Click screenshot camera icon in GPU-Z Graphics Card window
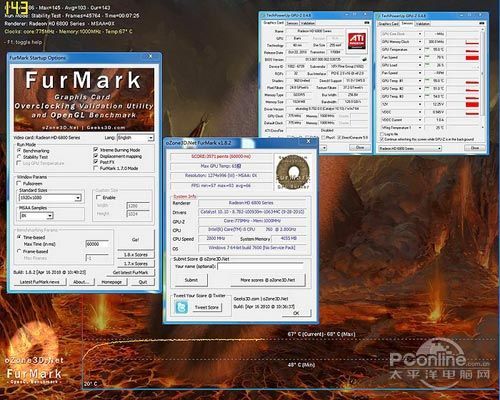Viewport: 500px width, 400px height. tap(367, 23)
